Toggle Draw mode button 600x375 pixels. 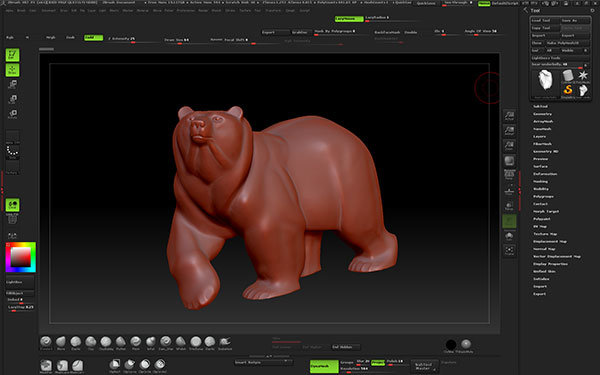pyautogui.click(x=12, y=70)
